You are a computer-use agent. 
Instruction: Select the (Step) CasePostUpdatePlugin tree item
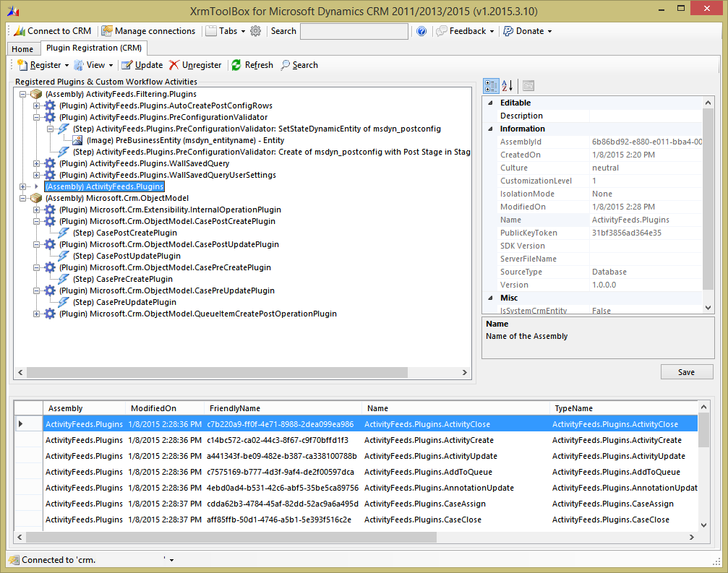tap(127, 256)
